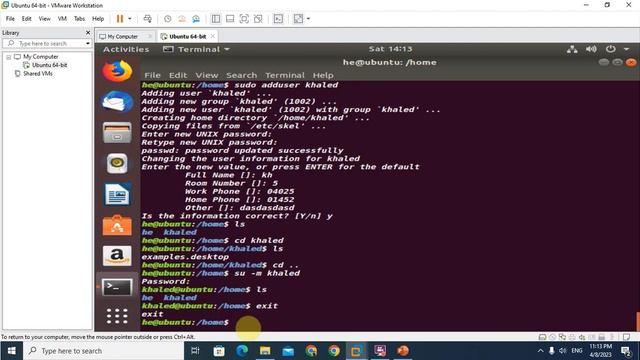
Task: Select My Computer in the Library tree
Action: [x=40, y=57]
